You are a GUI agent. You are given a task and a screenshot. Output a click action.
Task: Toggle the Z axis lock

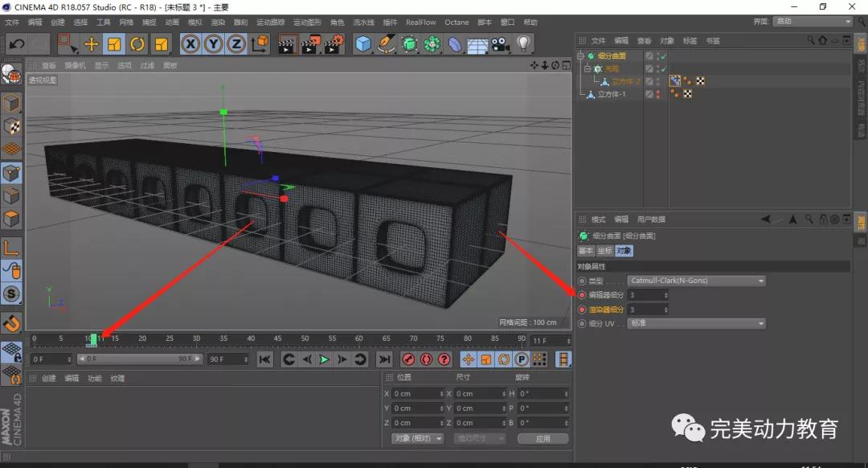235,44
